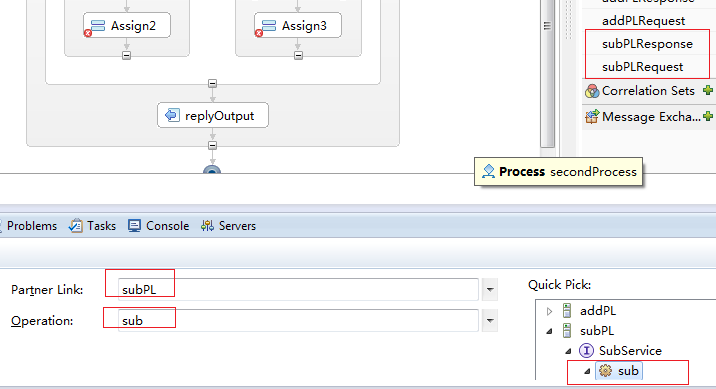Open the Partner Link dropdown
The height and width of the screenshot is (389, 716).
tap(490, 289)
